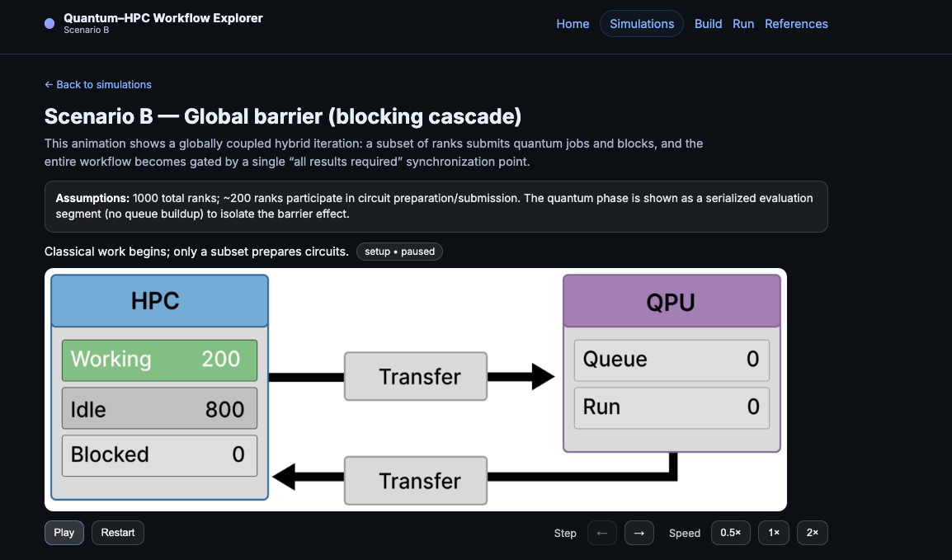Restart the simulation
Viewport: 952px width, 560px height.
[x=117, y=532]
